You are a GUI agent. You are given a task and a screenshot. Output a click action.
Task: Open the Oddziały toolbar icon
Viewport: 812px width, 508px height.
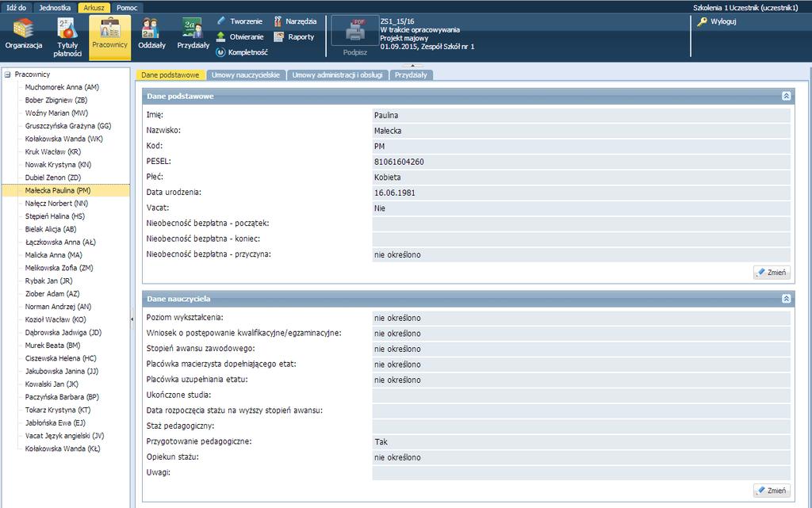coord(151,34)
